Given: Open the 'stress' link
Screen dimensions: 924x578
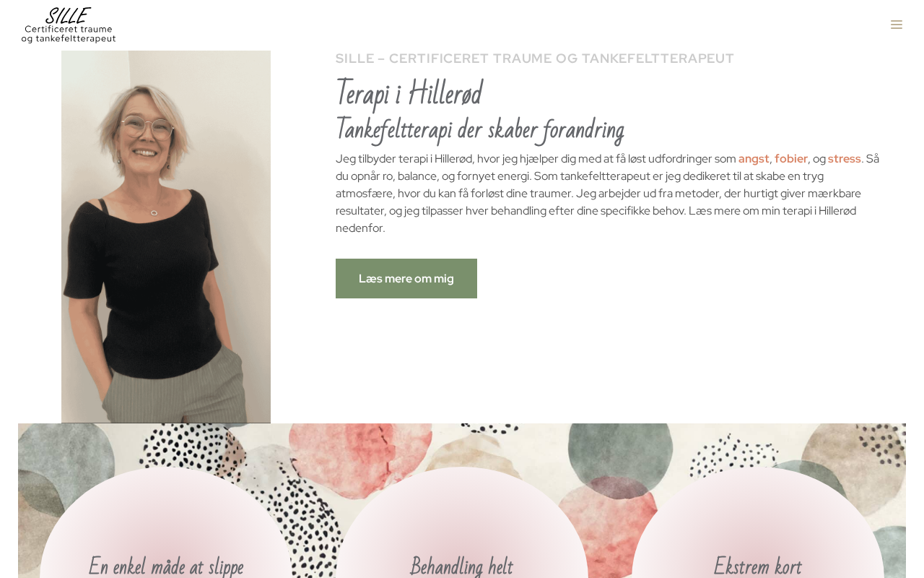Looking at the screenshot, I should point(845,158).
